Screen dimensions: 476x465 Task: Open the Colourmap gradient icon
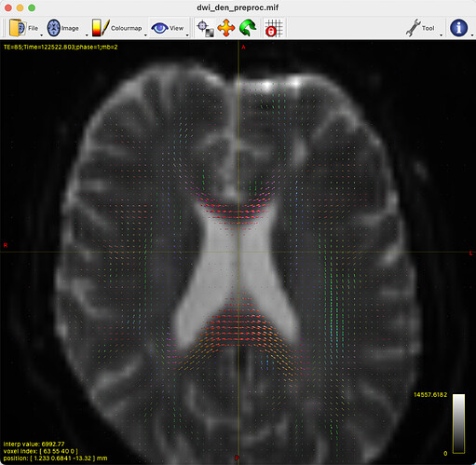[101, 28]
